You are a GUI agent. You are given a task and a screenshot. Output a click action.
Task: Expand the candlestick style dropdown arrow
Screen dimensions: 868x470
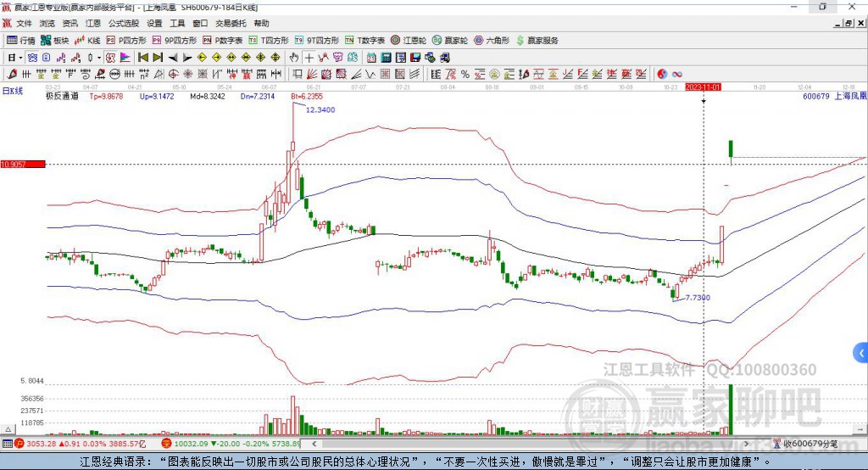tap(99, 58)
